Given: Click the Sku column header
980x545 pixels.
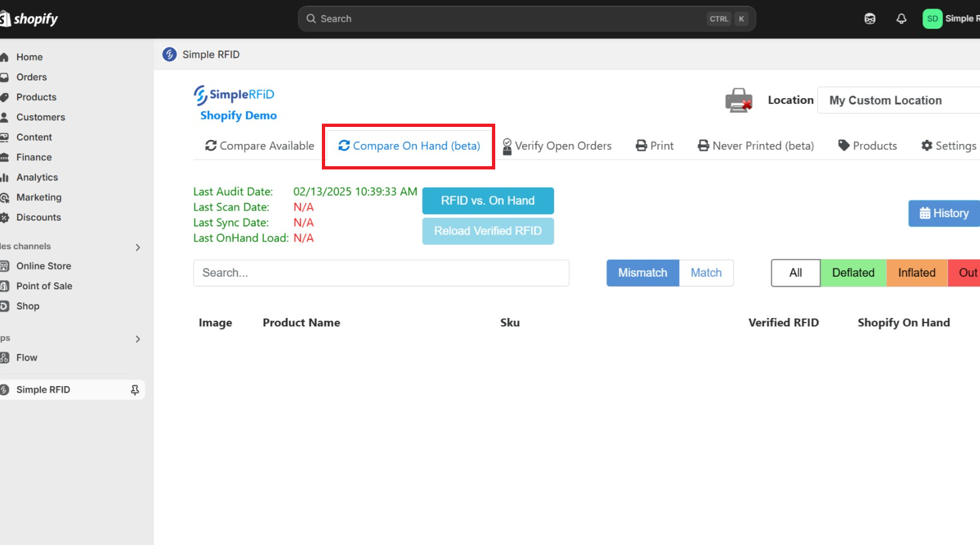Looking at the screenshot, I should pyautogui.click(x=510, y=323).
